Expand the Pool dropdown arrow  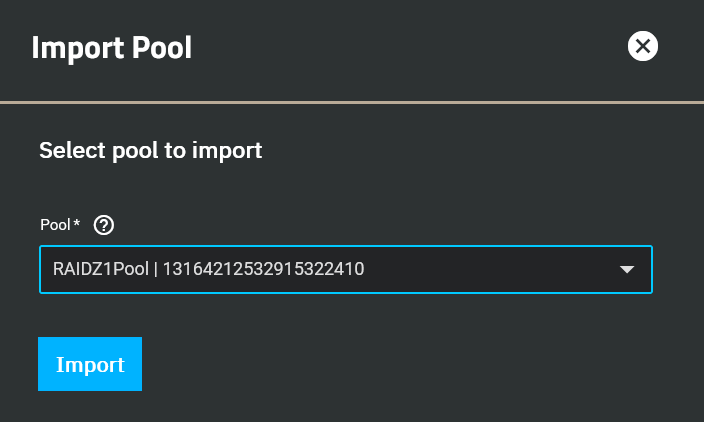pyautogui.click(x=627, y=269)
